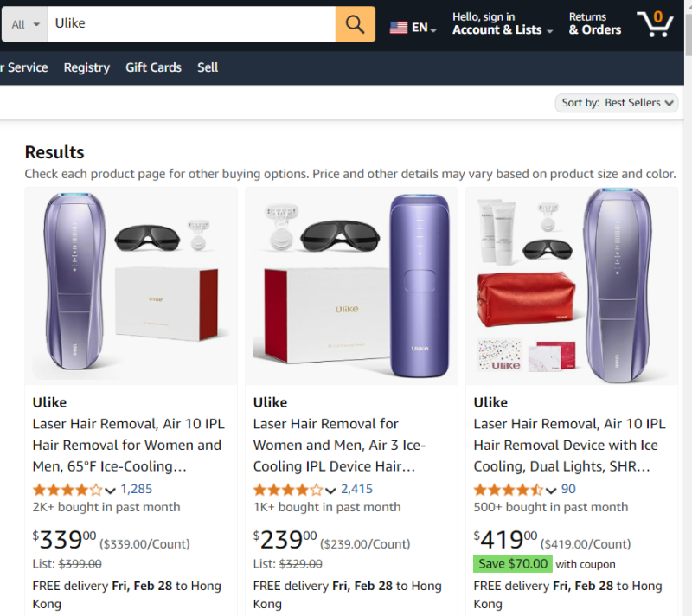Open the Air 10 IPL 65°F Ice-Cooling listing
Image resolution: width=692 pixels, height=616 pixels.
pyautogui.click(x=127, y=445)
